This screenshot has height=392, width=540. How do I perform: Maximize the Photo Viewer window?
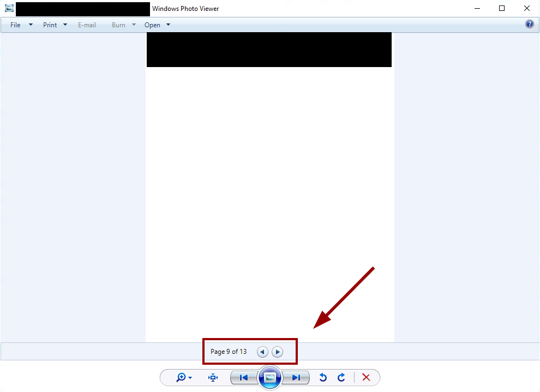502,8
